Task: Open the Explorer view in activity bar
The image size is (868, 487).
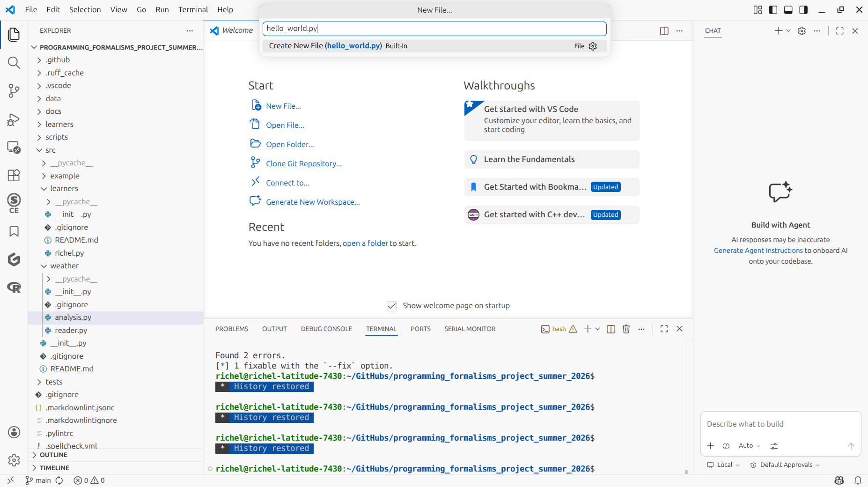Action: (x=14, y=34)
